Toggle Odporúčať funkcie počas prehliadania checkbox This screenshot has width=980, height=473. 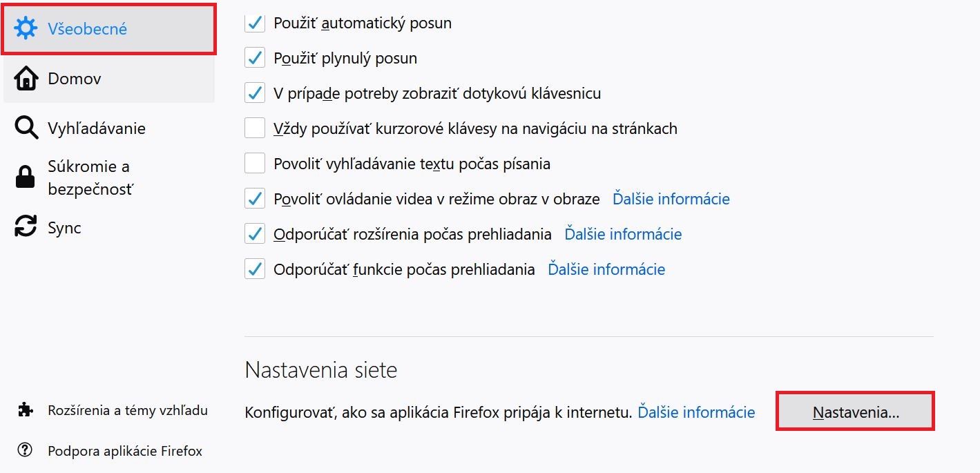pyautogui.click(x=255, y=269)
